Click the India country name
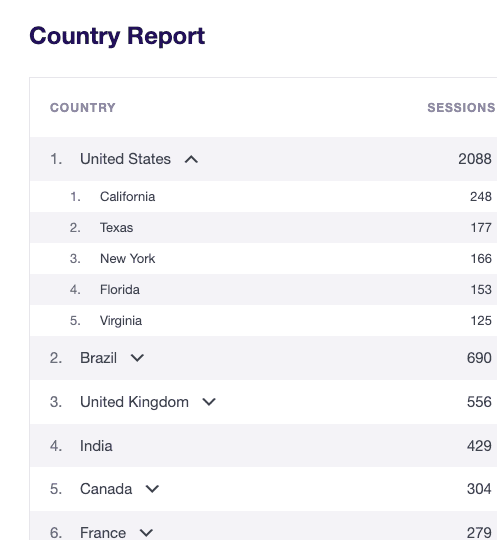497x540 pixels. tap(96, 446)
